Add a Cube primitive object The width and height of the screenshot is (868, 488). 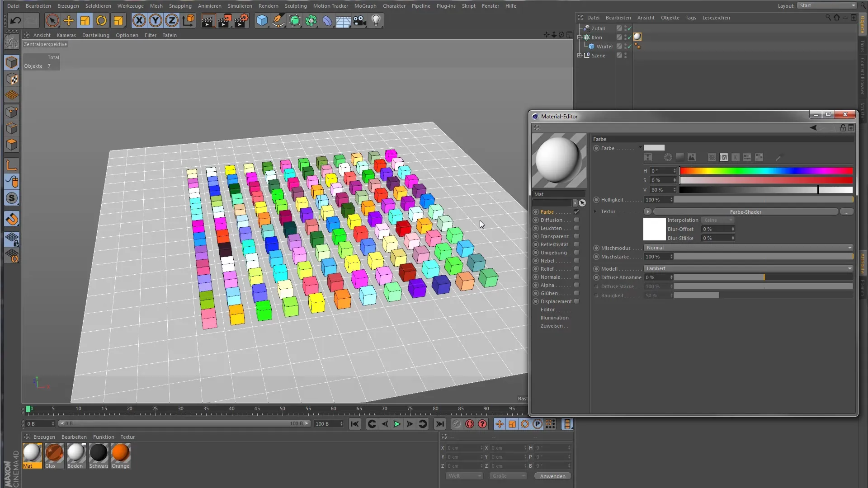262,20
